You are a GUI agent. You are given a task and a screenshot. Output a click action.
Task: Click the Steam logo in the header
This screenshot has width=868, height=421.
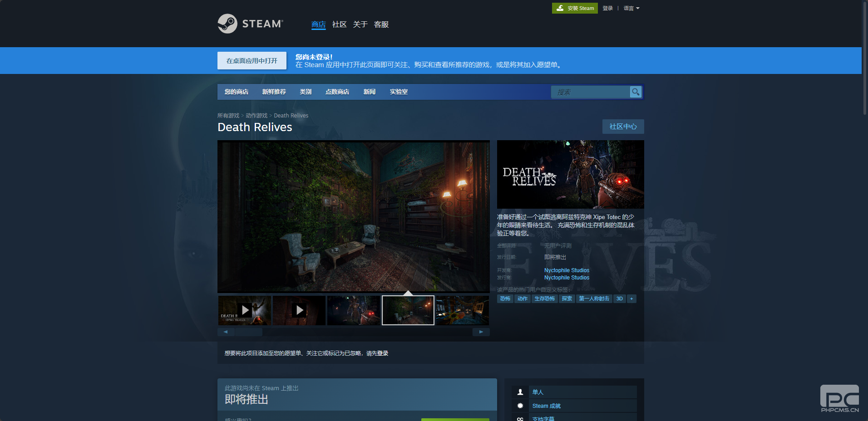click(250, 24)
